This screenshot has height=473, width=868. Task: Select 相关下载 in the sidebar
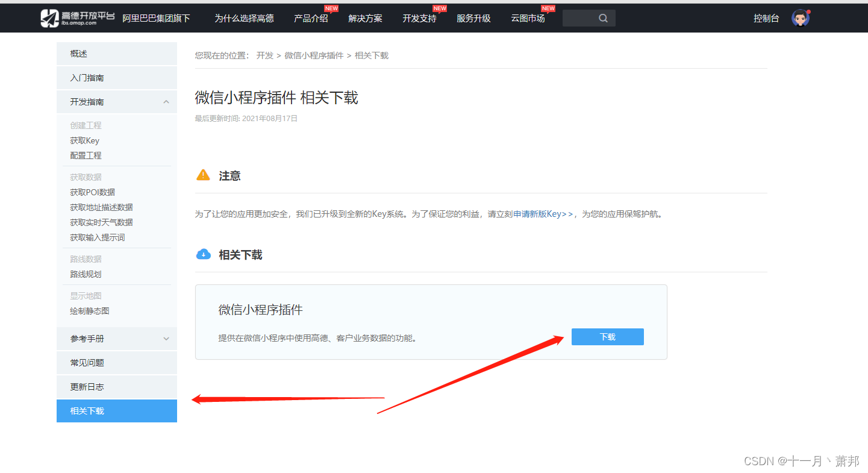point(117,411)
